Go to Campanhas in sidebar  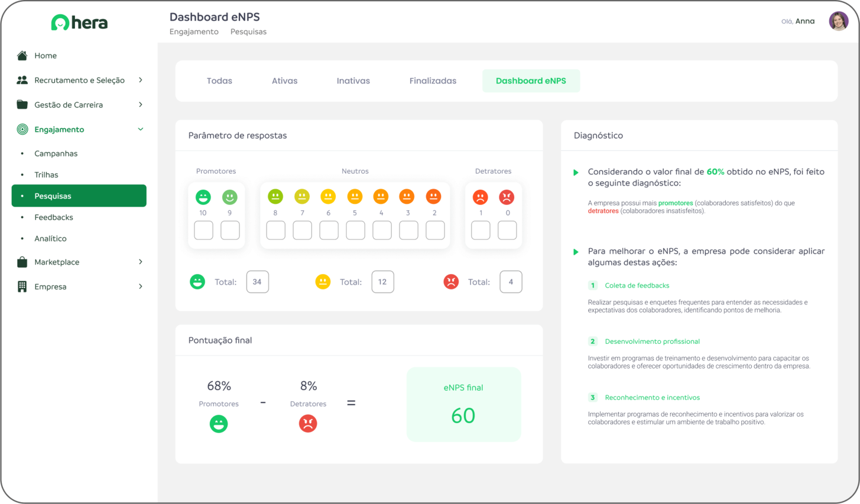coord(56,154)
